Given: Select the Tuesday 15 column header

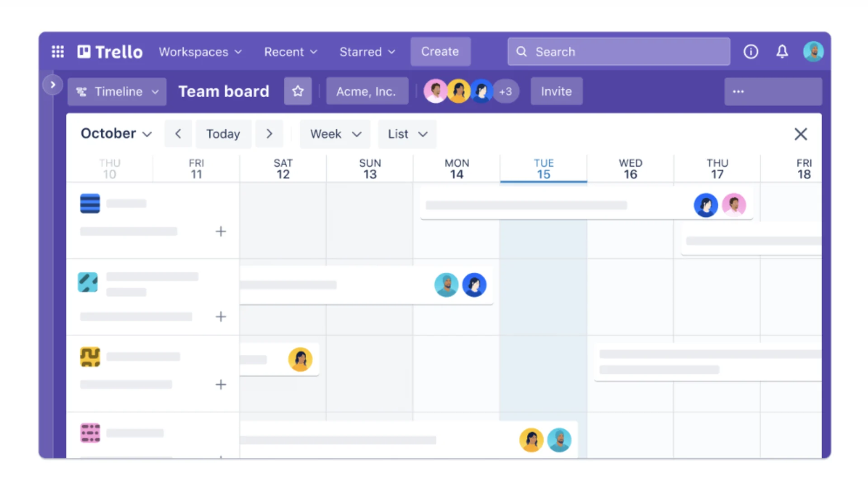Looking at the screenshot, I should tap(543, 168).
